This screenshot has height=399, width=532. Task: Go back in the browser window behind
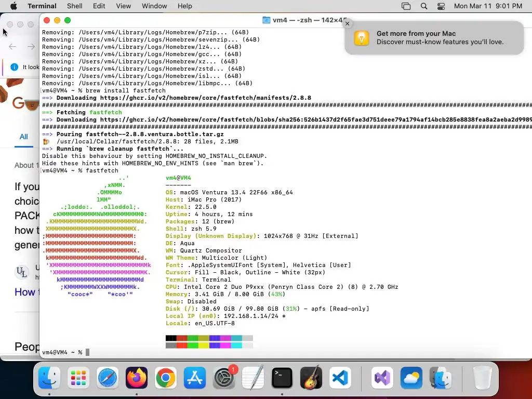[12, 46]
